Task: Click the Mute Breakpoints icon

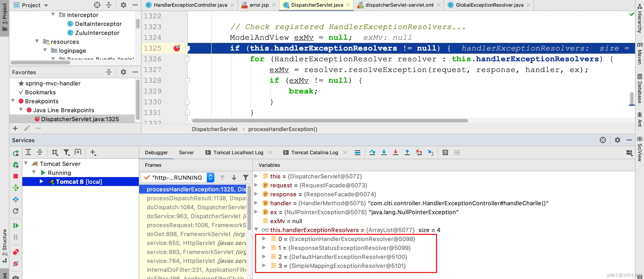Action: click(x=15, y=264)
